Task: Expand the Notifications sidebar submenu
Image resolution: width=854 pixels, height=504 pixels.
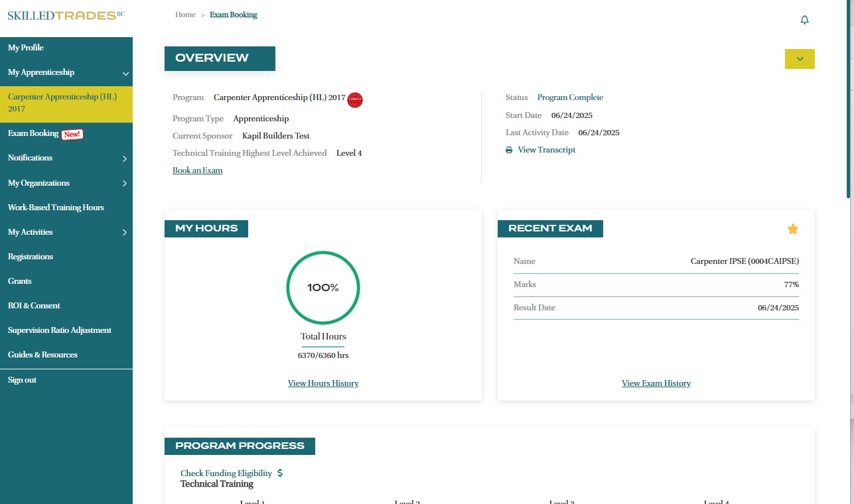Action: coord(125,158)
